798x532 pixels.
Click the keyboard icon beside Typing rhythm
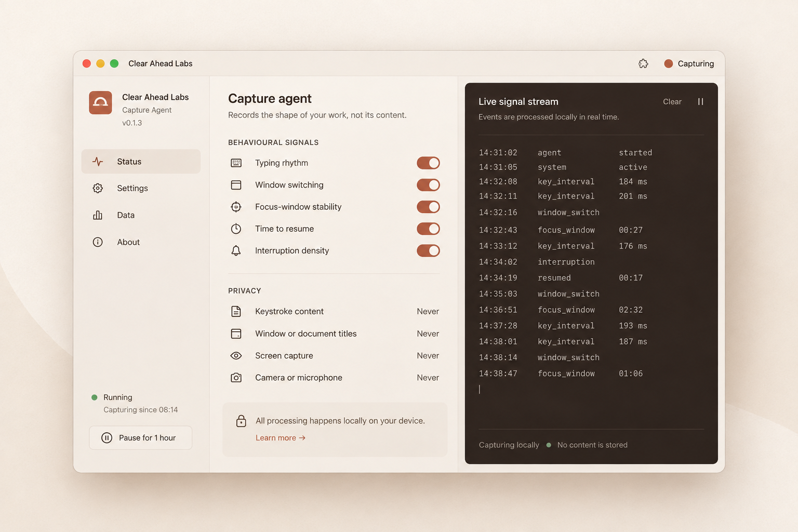(x=236, y=163)
